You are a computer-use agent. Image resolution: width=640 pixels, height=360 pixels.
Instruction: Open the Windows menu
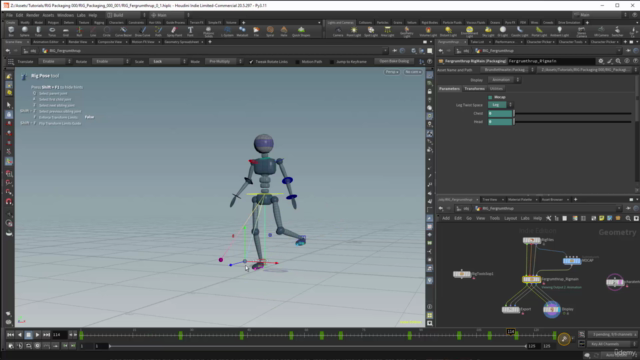point(65,15)
